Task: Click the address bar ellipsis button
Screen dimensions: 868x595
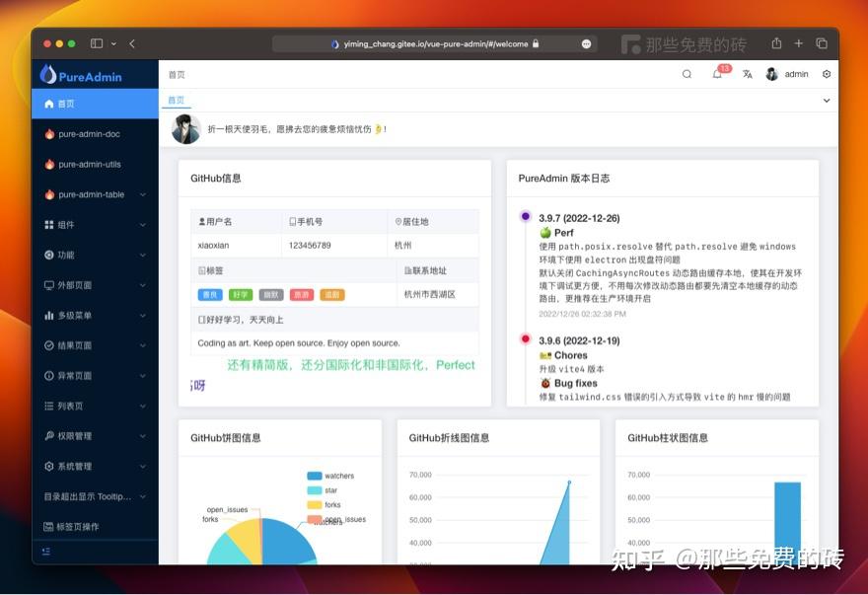Action: (586, 43)
